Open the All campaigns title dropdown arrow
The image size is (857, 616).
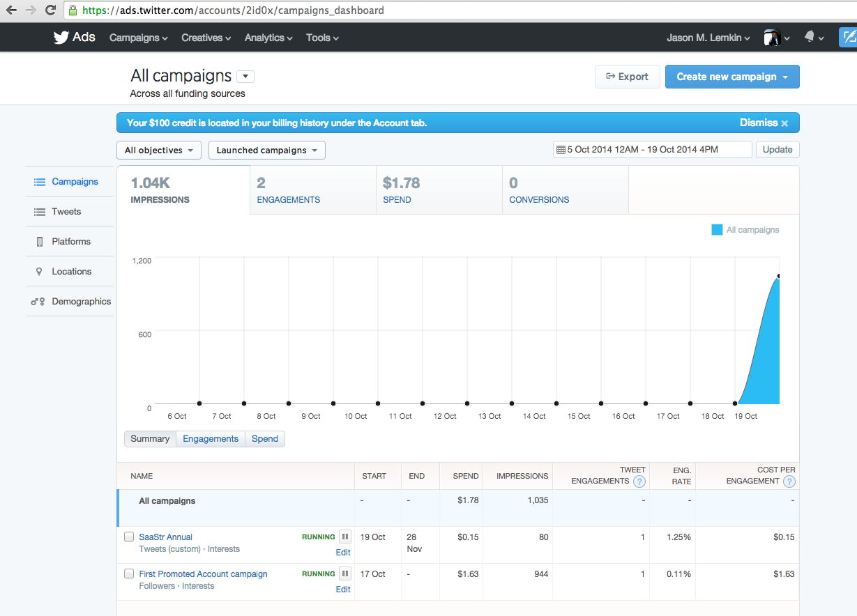click(245, 77)
